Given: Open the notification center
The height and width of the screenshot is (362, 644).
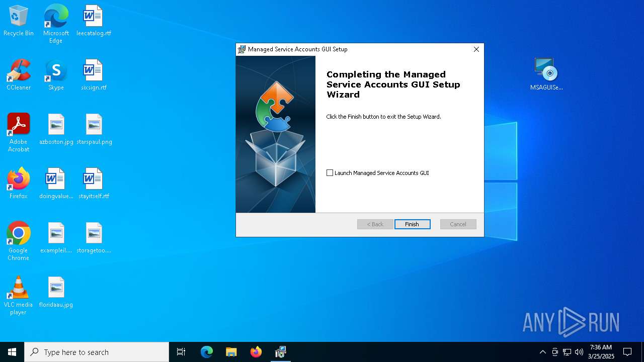Looking at the screenshot, I should click(x=627, y=352).
